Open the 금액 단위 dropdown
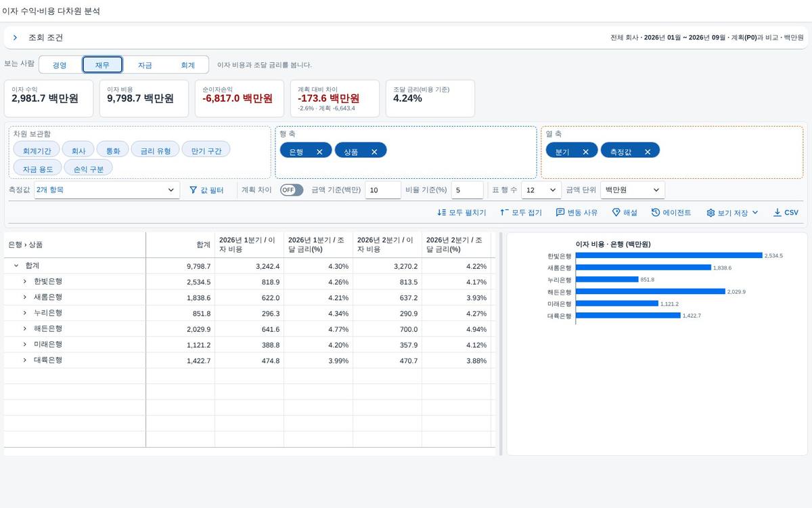812x508 pixels. pos(633,190)
